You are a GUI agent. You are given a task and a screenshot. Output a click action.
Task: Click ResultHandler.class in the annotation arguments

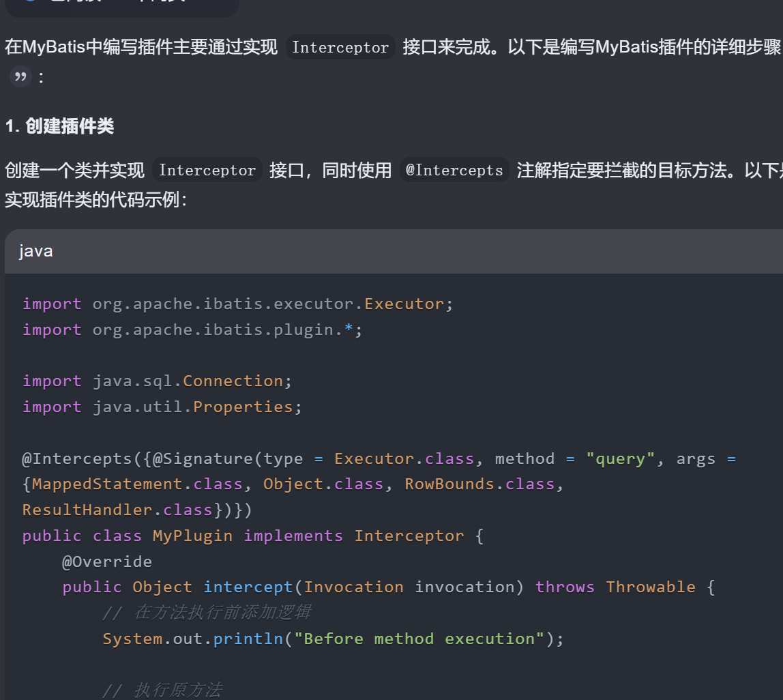117,510
